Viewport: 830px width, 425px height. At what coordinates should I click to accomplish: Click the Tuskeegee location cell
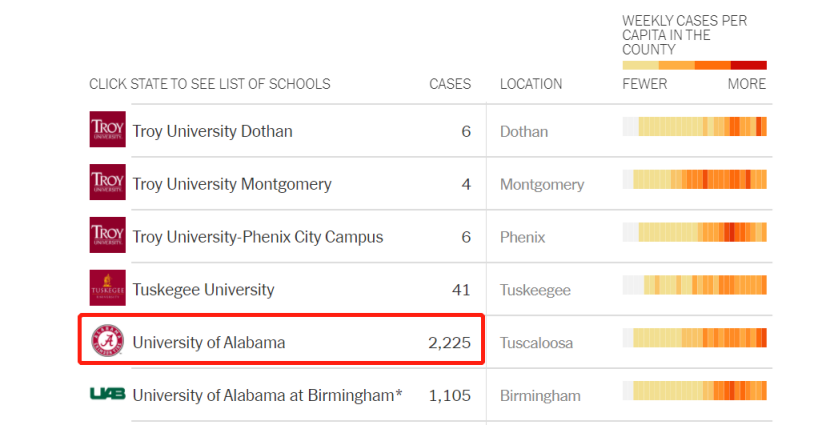pos(535,290)
